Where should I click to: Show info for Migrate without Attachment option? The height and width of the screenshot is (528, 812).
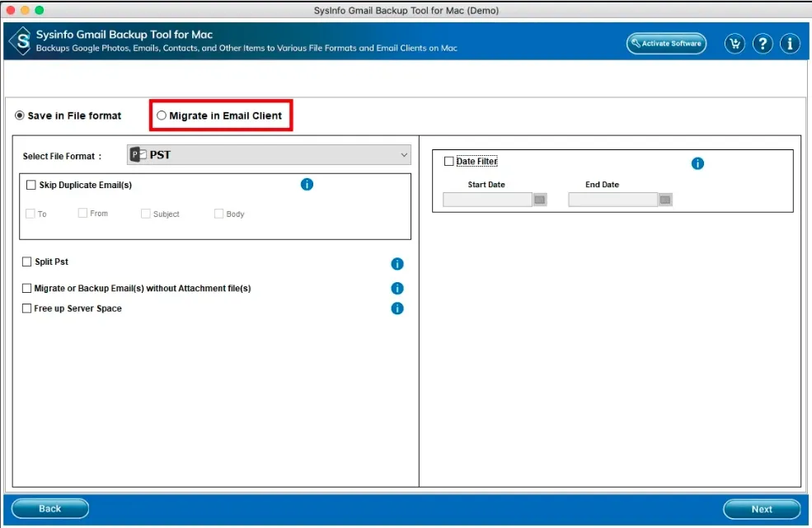[x=397, y=288]
